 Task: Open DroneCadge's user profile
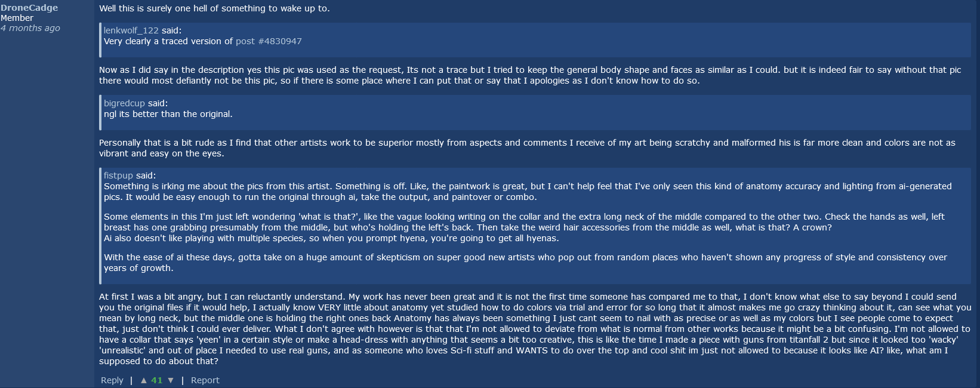tap(29, 8)
